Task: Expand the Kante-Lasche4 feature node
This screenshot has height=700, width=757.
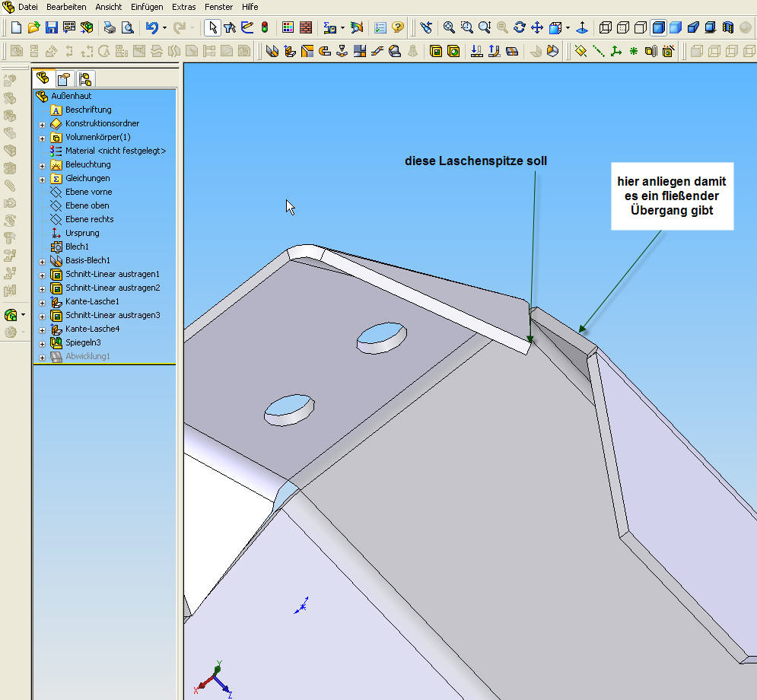Action: 43,329
